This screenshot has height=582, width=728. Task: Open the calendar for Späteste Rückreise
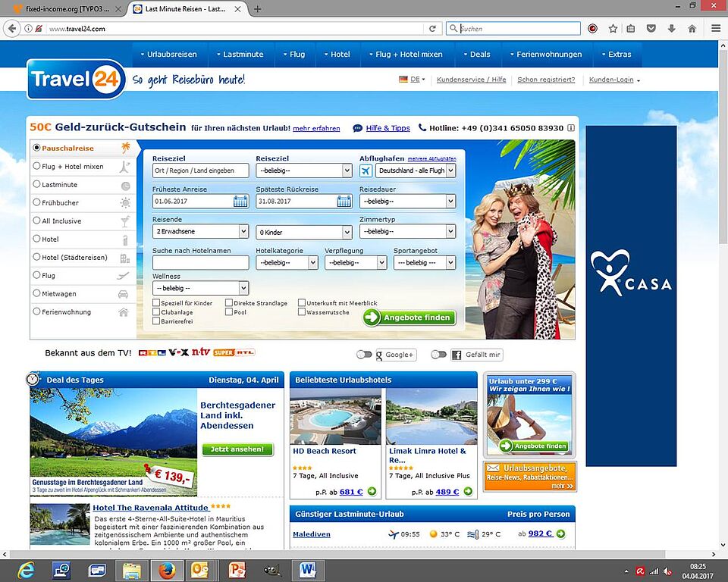coord(344,202)
